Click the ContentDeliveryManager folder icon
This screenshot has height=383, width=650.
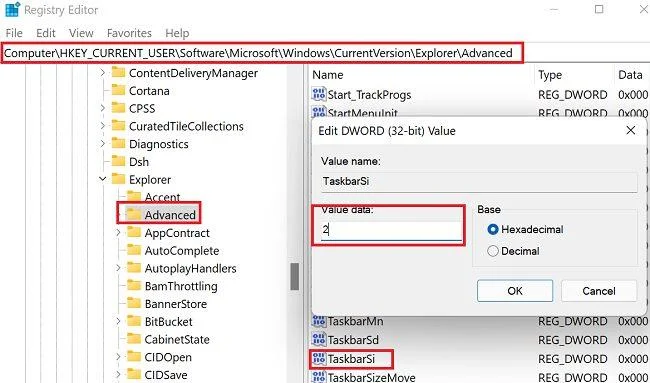pos(119,73)
